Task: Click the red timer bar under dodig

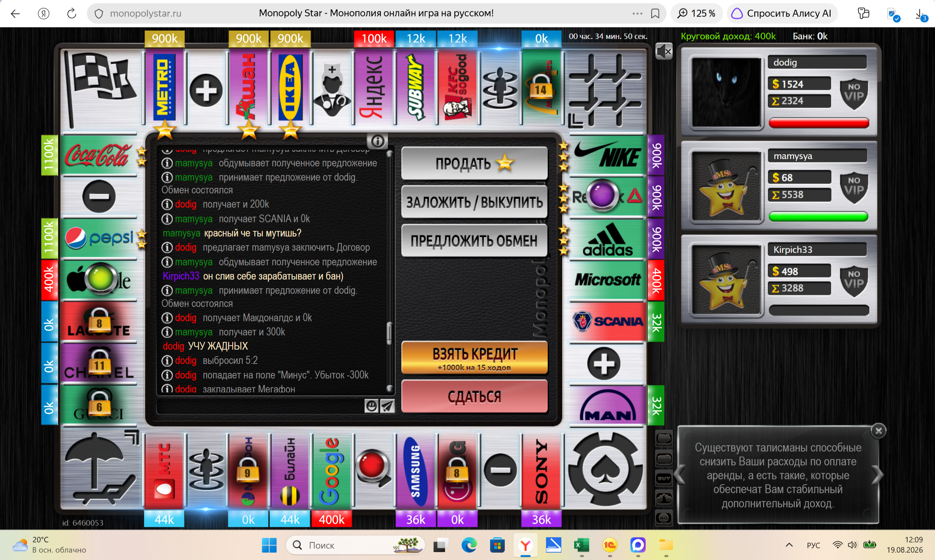Action: click(818, 123)
